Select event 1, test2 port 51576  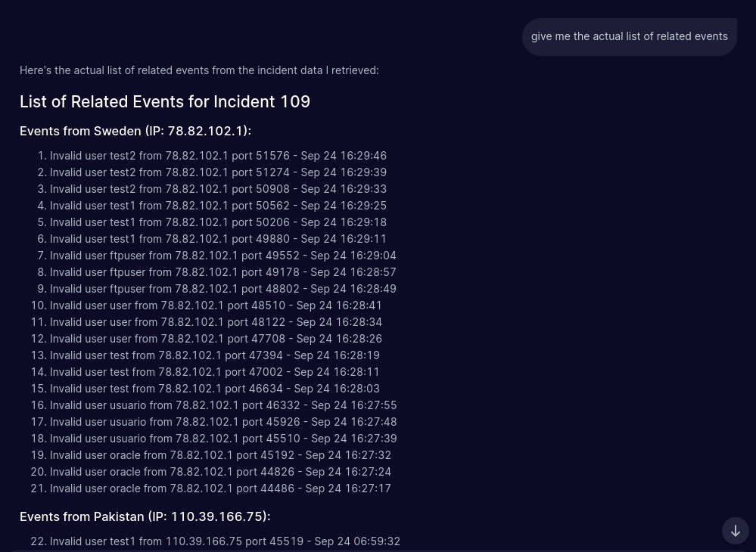218,156
